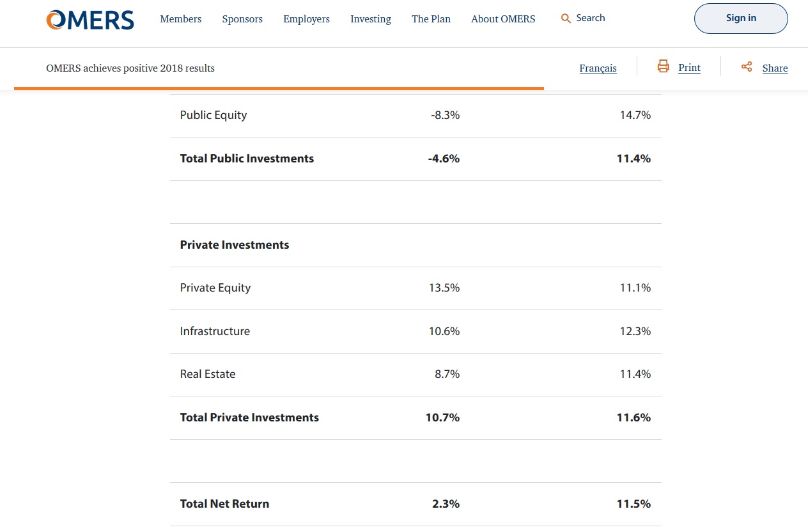Open the Members menu
The height and width of the screenshot is (532, 808).
[x=180, y=19]
